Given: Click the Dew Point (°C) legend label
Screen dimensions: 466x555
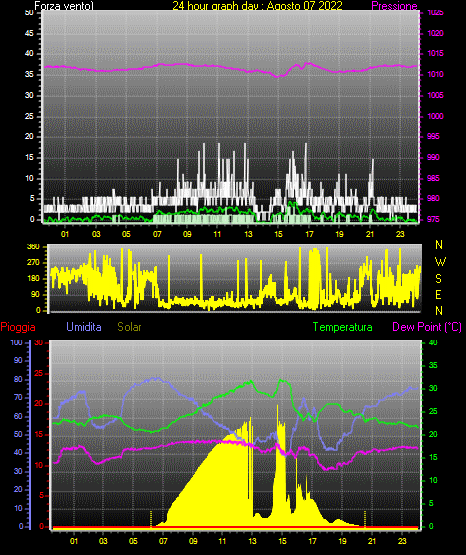Looking at the screenshot, I should click(x=427, y=327).
